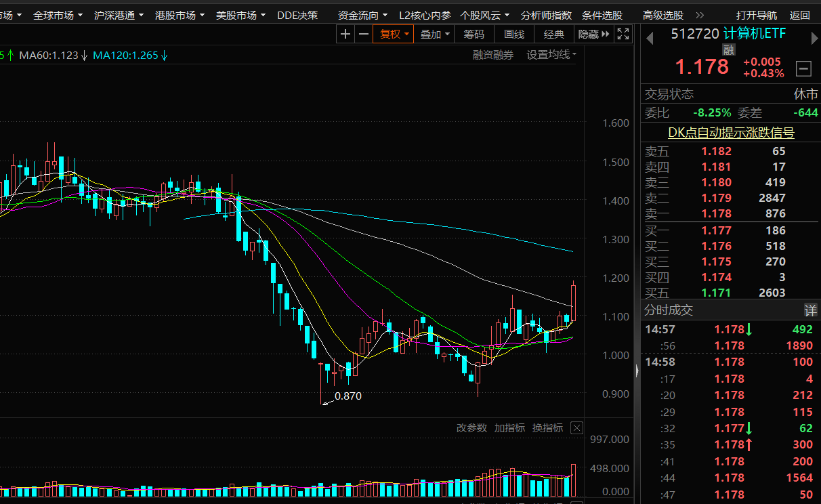Screen dimensions: 821x504
Task: Select 买五 row at 1.171
Action: [731, 293]
